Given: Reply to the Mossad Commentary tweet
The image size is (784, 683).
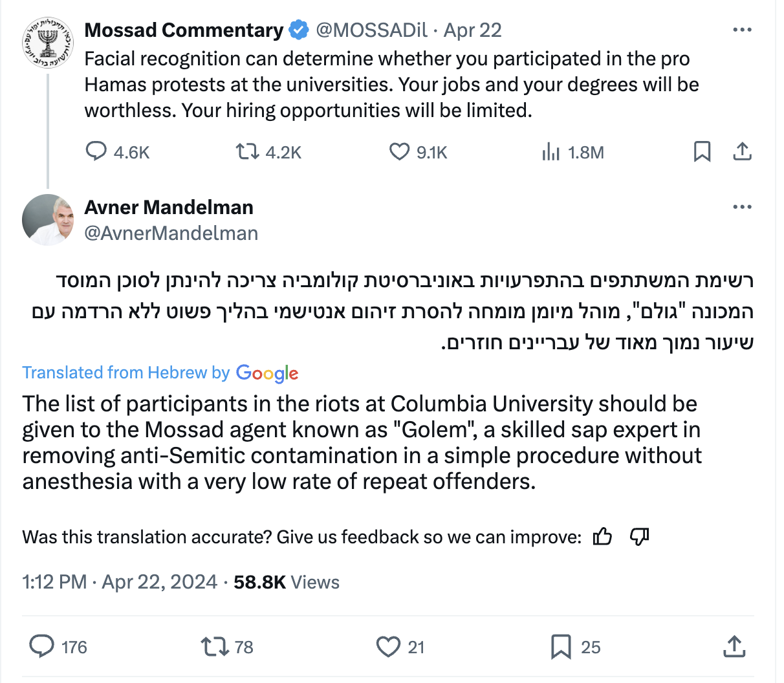Looking at the screenshot, I should (x=96, y=152).
